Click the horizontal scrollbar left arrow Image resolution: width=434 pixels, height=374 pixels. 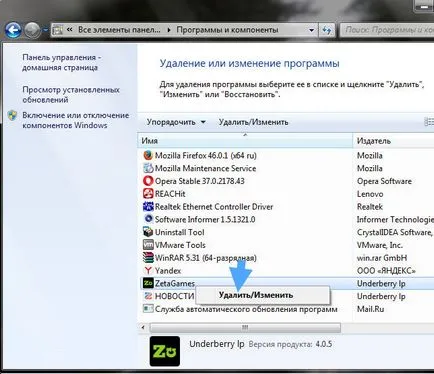(143, 328)
